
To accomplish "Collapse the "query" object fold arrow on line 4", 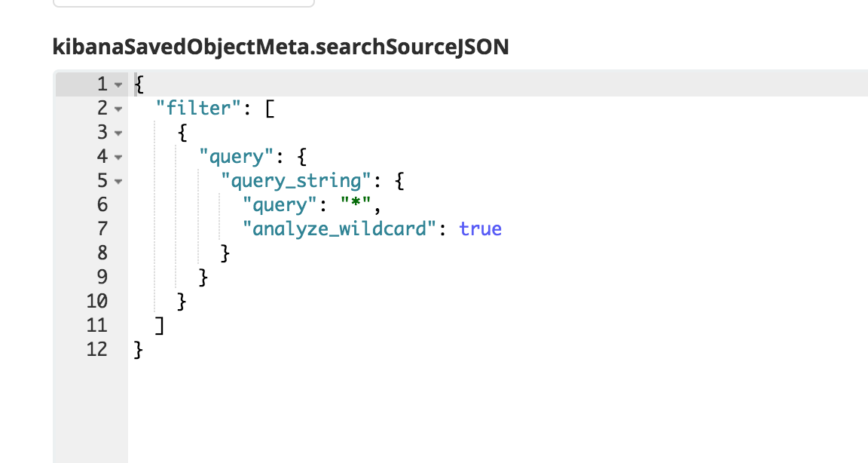I will click(118, 157).
